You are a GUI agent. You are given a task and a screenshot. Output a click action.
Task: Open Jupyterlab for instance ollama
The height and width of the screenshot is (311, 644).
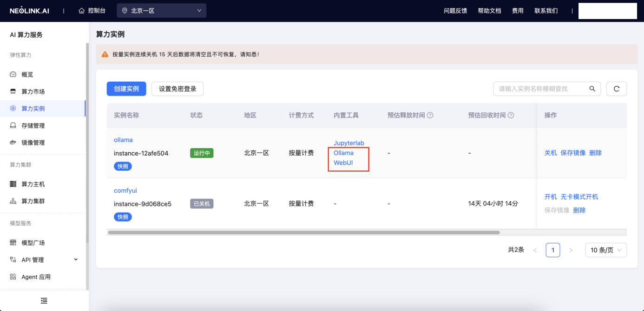(348, 143)
